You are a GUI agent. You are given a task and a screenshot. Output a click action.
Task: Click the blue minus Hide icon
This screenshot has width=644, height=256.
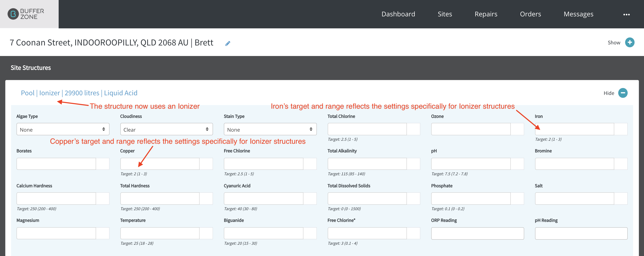point(623,93)
